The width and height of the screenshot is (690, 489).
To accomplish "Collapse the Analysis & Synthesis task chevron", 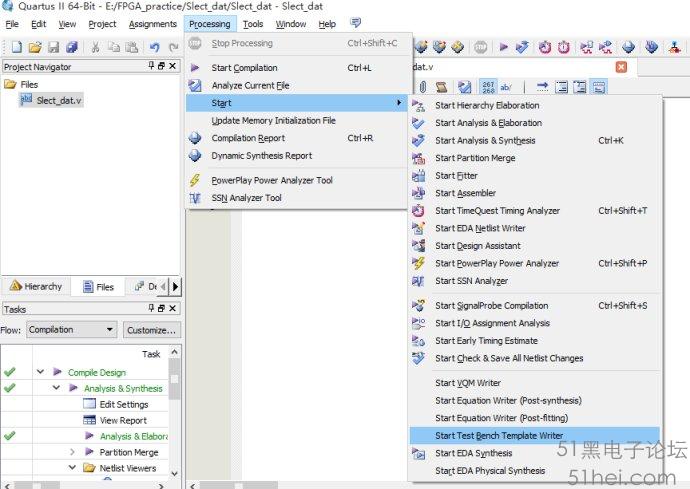I will pyautogui.click(x=56, y=388).
